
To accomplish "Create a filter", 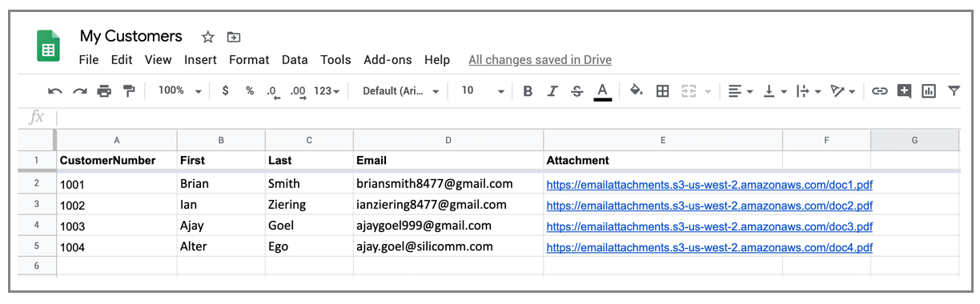I will pyautogui.click(x=954, y=91).
